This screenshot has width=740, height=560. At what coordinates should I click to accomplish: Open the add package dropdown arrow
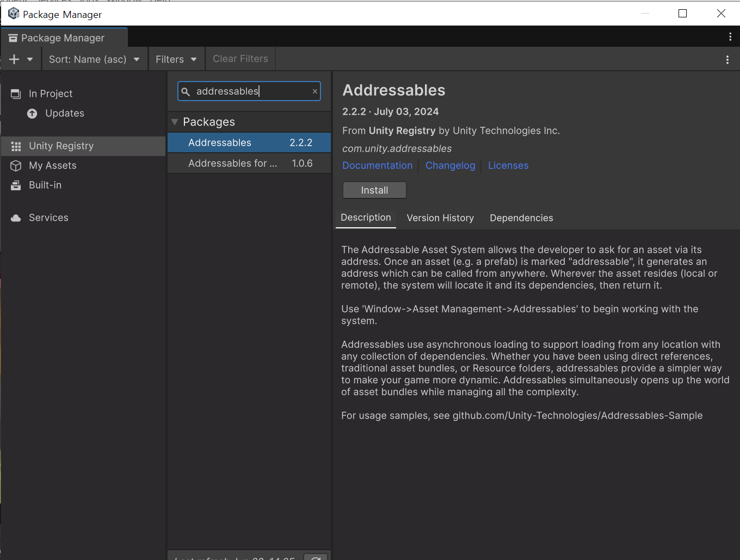(x=30, y=59)
